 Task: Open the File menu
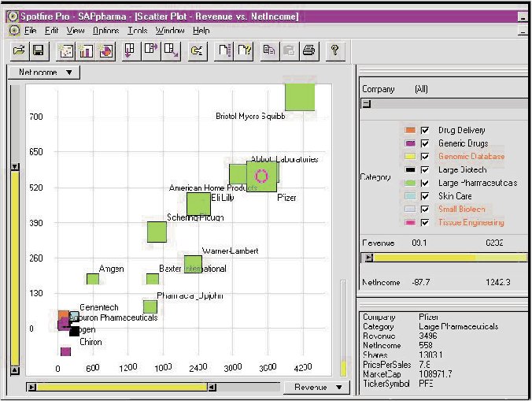click(30, 31)
